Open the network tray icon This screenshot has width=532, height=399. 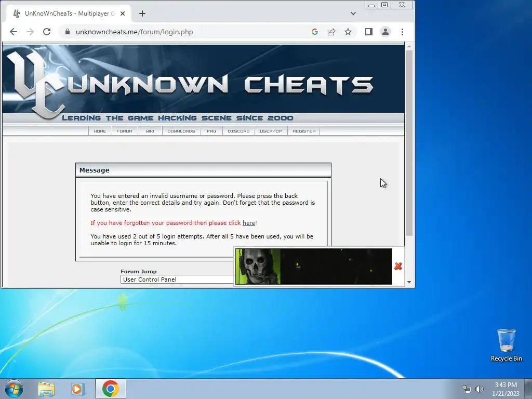(x=467, y=389)
